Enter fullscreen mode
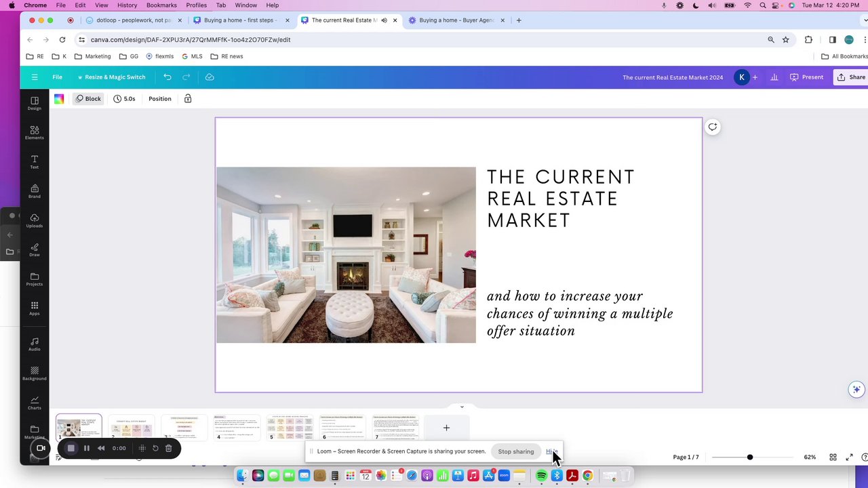The image size is (868, 488). pyautogui.click(x=849, y=457)
